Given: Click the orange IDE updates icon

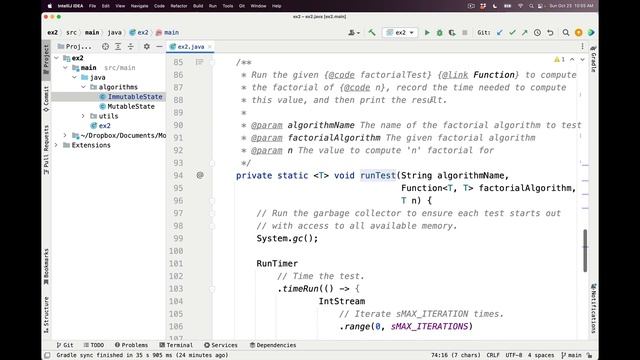Looking at the screenshot, I should coord(578,32).
